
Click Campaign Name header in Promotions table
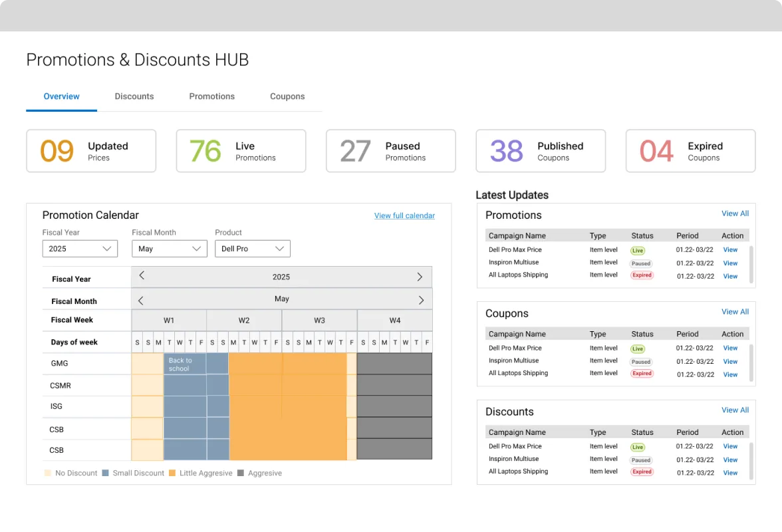point(517,236)
